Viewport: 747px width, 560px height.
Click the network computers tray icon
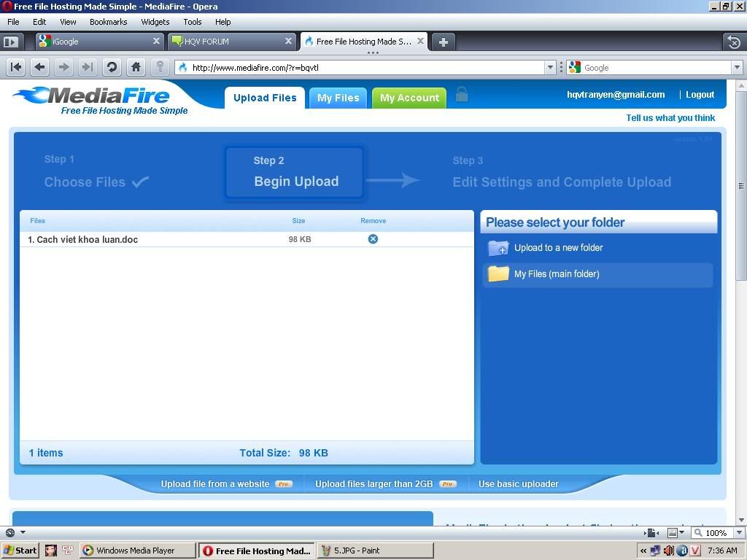click(x=656, y=551)
